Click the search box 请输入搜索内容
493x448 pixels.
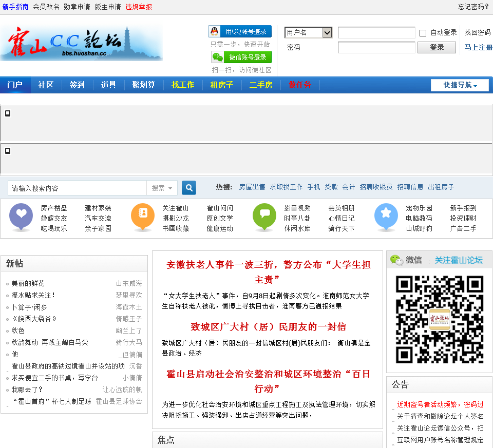tap(77, 188)
